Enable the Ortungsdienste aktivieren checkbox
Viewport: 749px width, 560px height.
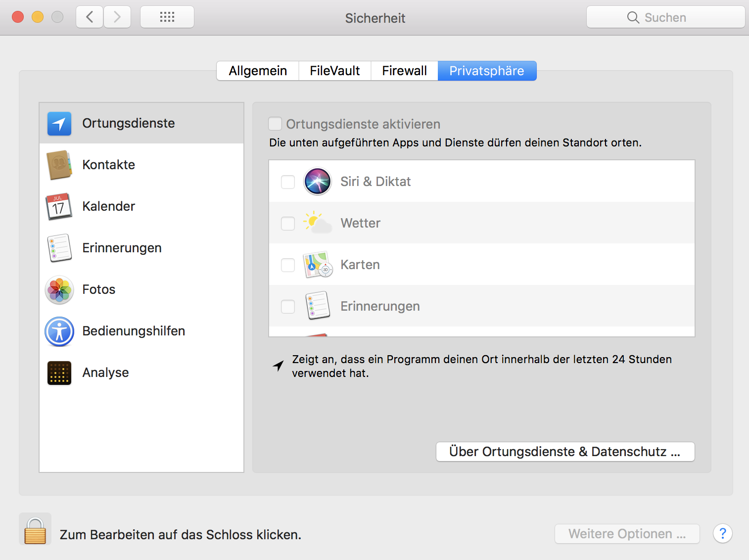[x=275, y=124]
